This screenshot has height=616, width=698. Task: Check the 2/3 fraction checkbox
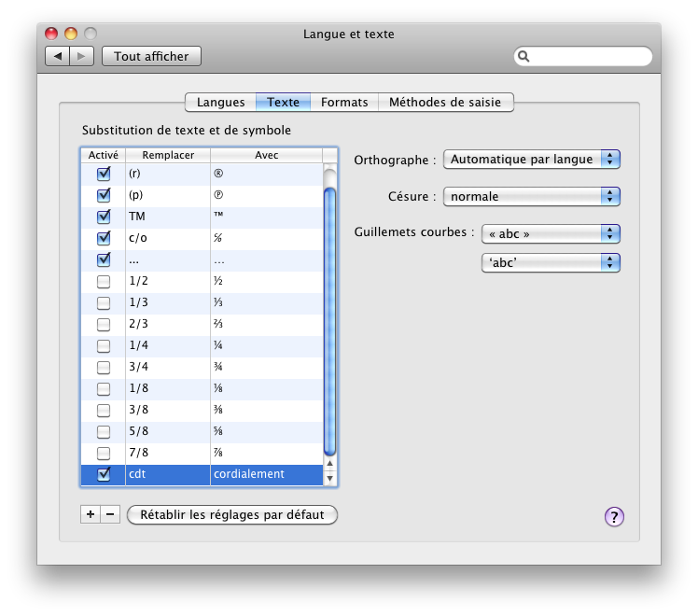[x=104, y=324]
